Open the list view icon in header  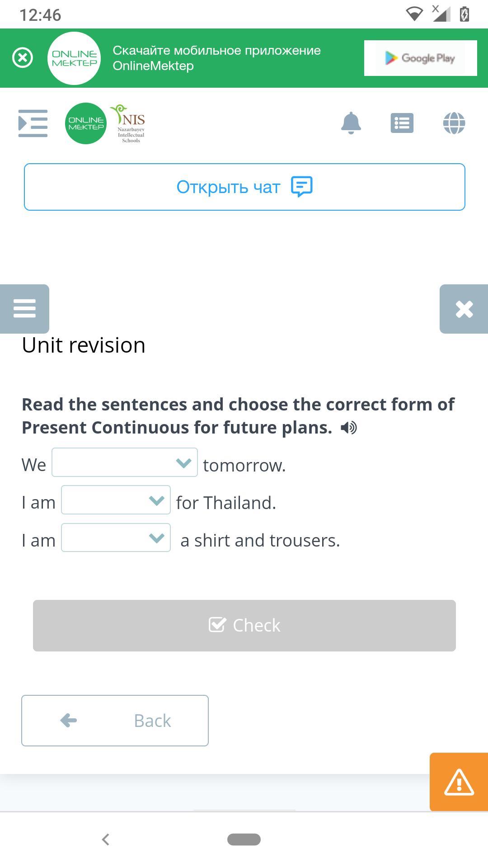(x=402, y=123)
